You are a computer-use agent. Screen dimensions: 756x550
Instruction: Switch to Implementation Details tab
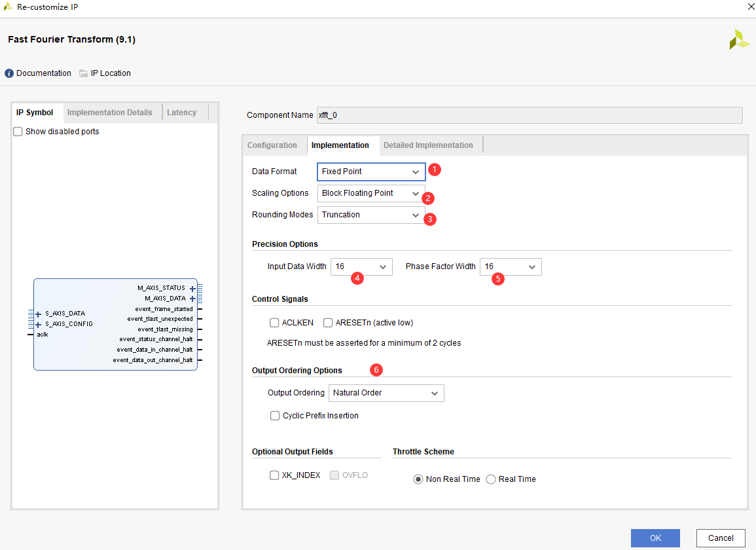(x=110, y=113)
